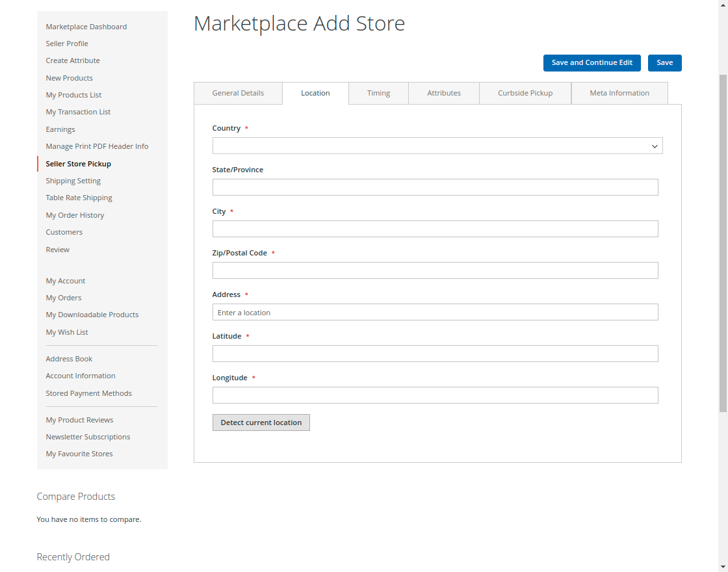Select the Curbside Pickup tab
The image size is (728, 572).
pos(525,93)
